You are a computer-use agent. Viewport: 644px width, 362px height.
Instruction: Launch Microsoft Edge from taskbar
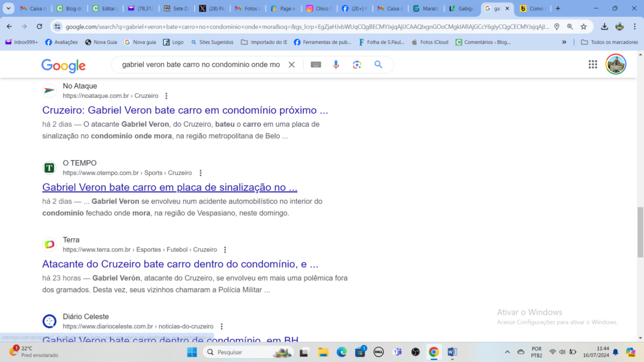point(341,352)
